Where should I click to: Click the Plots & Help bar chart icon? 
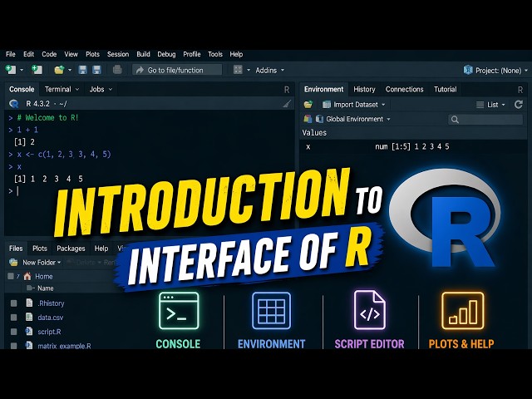(462, 310)
